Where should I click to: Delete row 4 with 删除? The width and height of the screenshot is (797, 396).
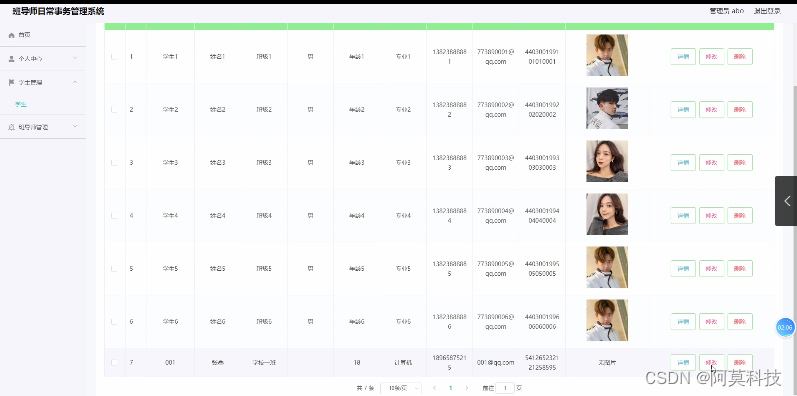click(x=740, y=216)
